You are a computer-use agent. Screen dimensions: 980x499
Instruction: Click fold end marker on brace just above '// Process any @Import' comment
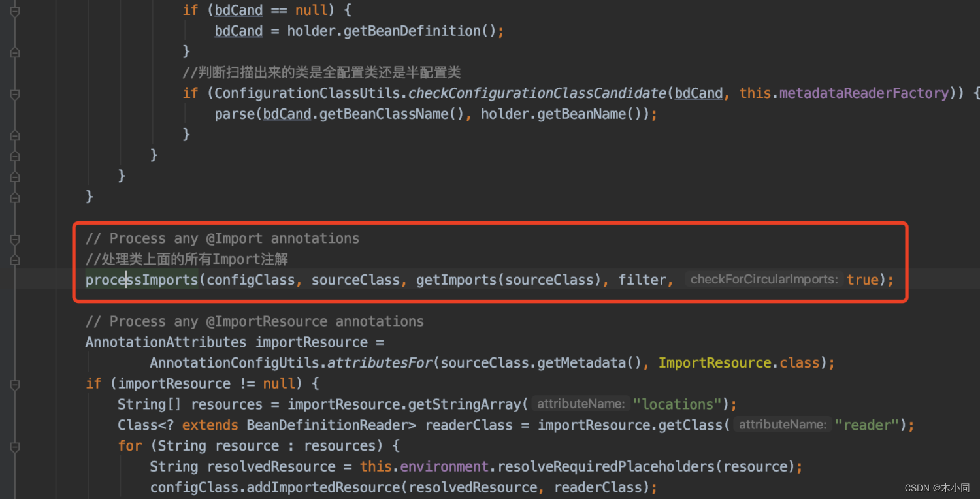[14, 197]
